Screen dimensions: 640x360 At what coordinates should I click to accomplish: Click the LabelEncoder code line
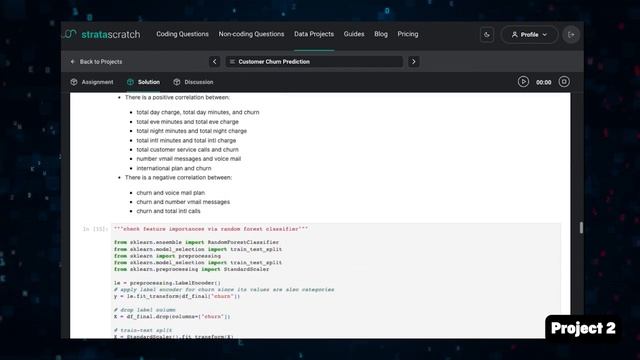(x=167, y=283)
